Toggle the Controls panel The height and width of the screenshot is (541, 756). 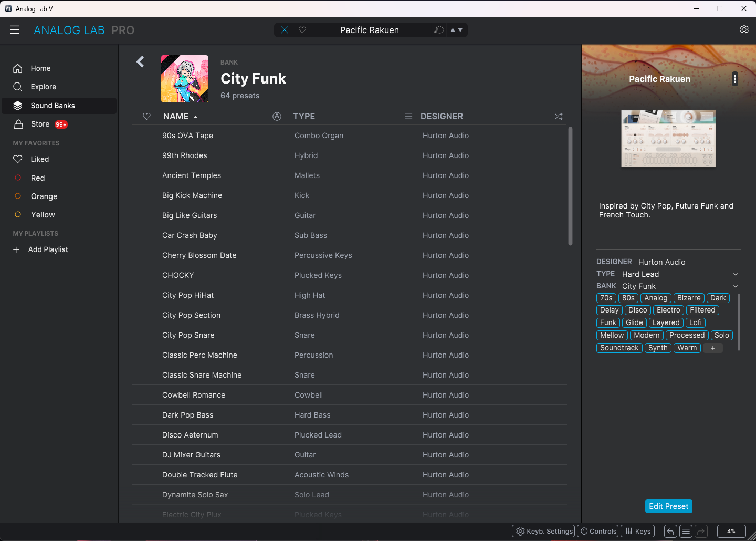[x=598, y=531]
